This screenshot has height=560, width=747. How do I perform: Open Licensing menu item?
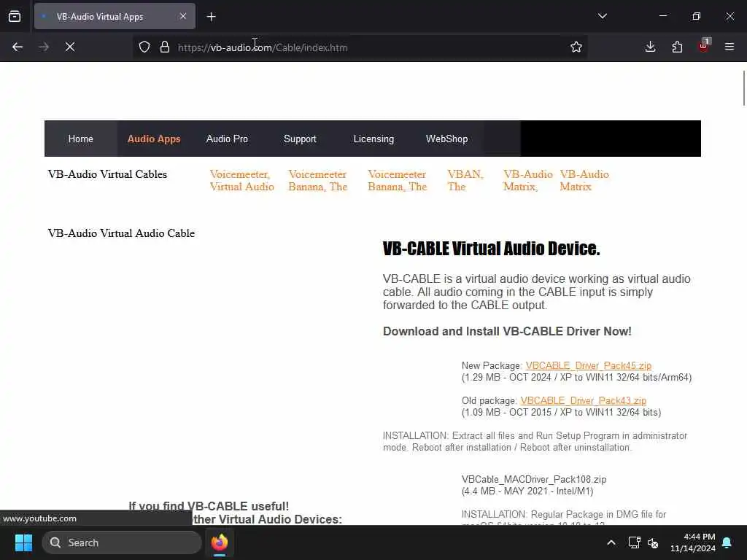[373, 139]
